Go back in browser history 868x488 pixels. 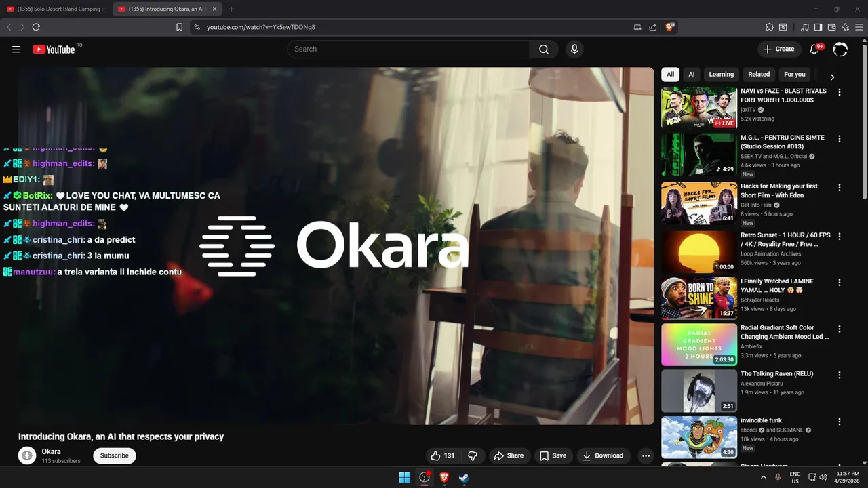point(9,27)
